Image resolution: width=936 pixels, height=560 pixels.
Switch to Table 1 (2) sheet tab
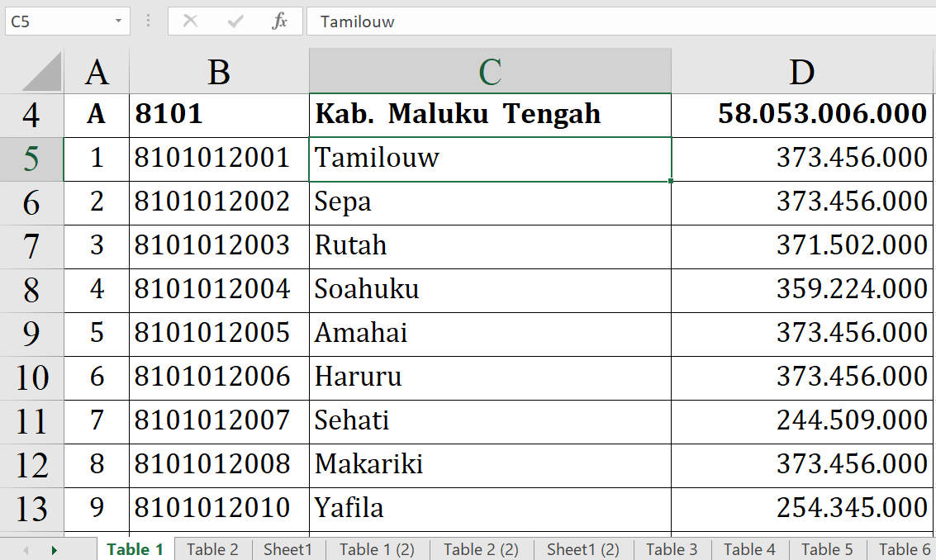coord(377,549)
